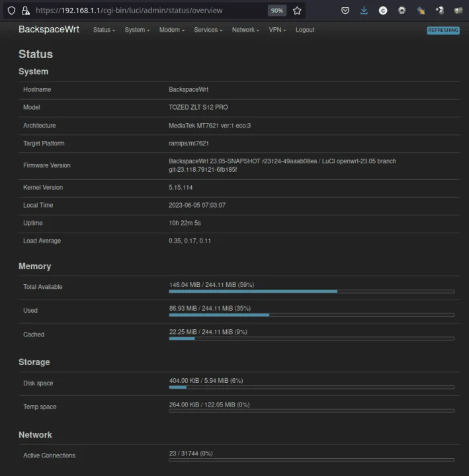
Task: Click the Hostname value BackspaceWrt
Action: click(x=189, y=89)
